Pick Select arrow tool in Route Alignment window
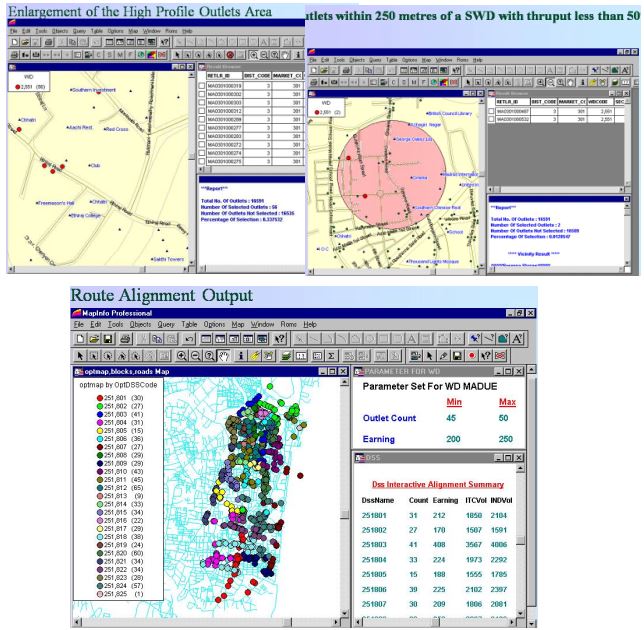Screen dimensions: 644x630 (80, 356)
